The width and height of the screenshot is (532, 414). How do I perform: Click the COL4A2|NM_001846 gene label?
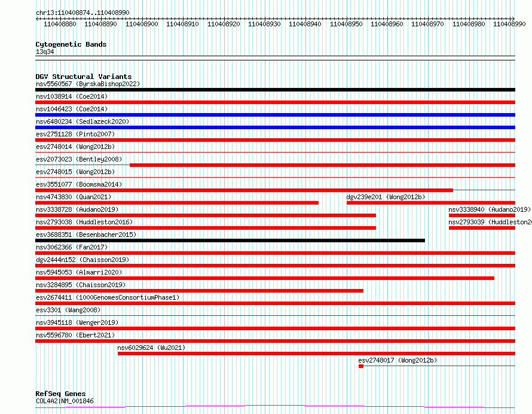click(65, 401)
